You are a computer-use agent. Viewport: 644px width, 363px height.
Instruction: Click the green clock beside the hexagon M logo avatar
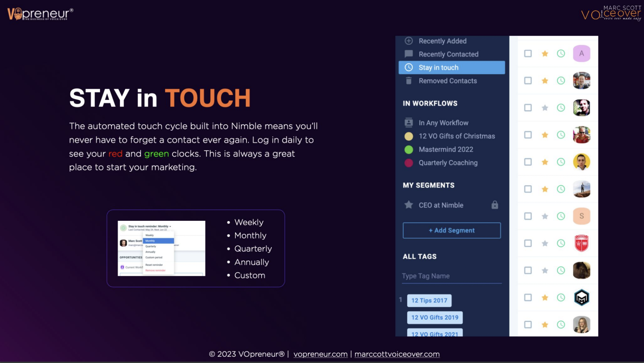pos(561,298)
